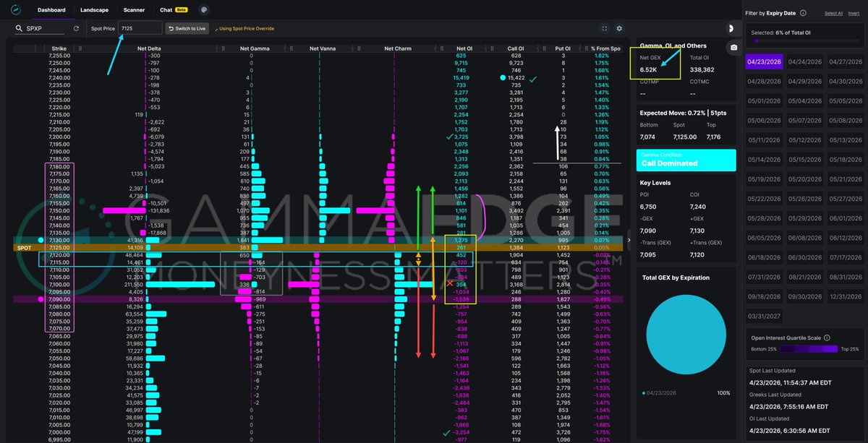Refresh the SPXP symbol data
The image size is (868, 443).
77,28
